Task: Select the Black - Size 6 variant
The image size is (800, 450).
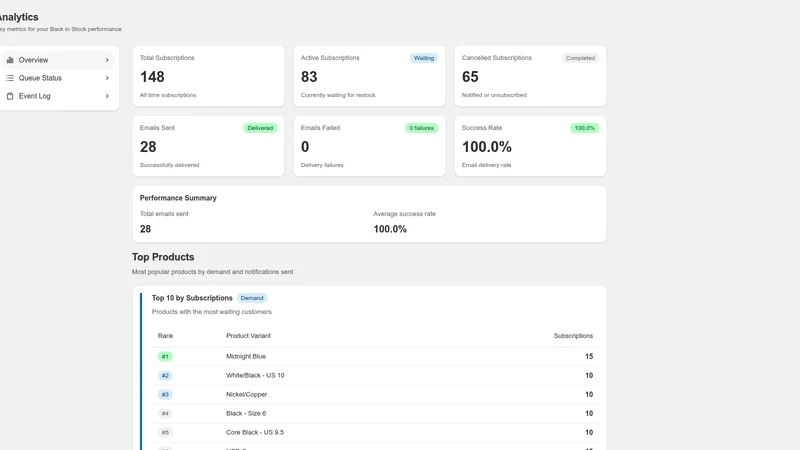Action: [x=246, y=413]
